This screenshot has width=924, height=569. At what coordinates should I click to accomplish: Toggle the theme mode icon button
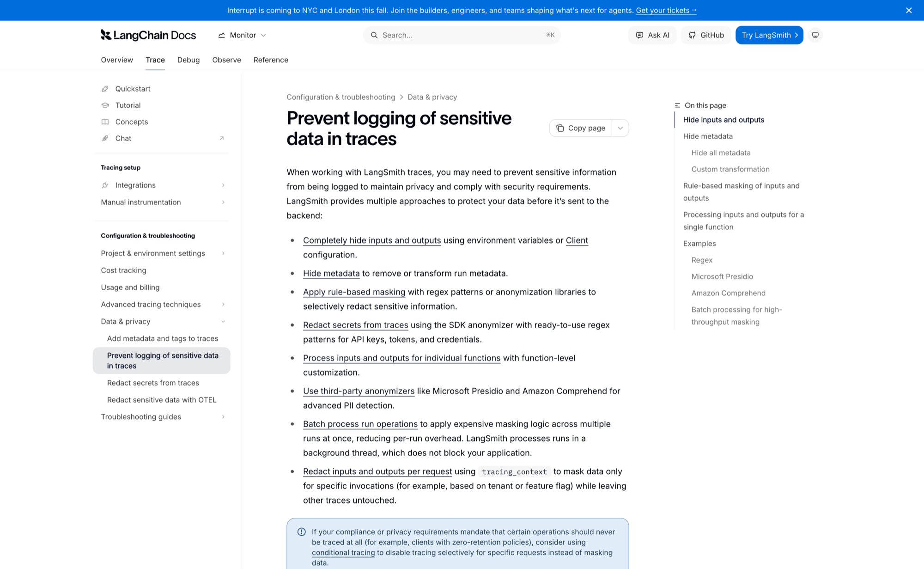[x=815, y=35]
